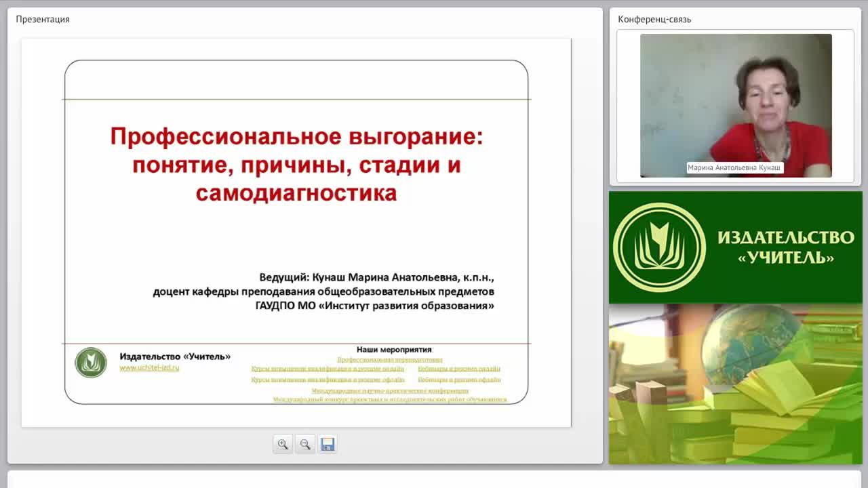Open the www.uchitel-izd.ru link
868x488 pixels.
coord(149,368)
